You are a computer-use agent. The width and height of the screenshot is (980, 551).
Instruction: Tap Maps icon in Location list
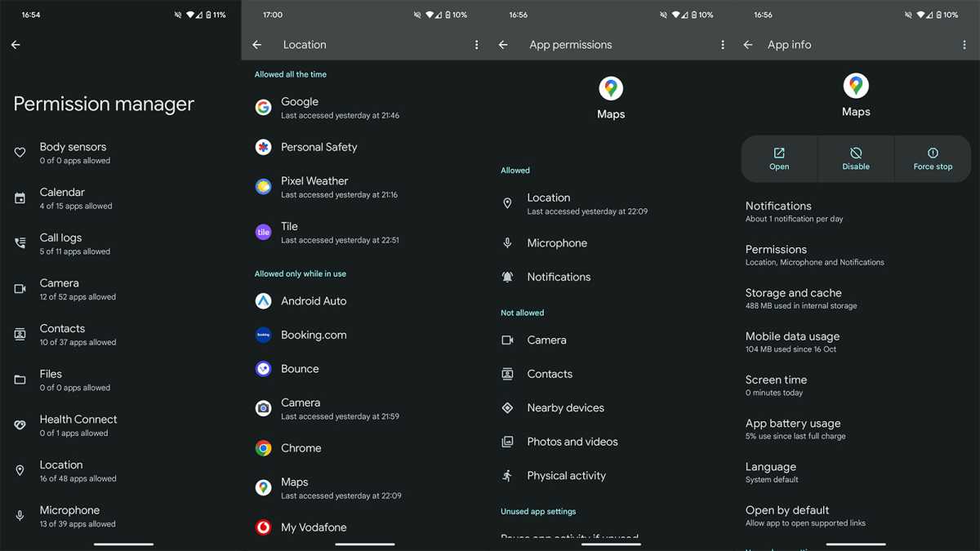click(x=263, y=487)
